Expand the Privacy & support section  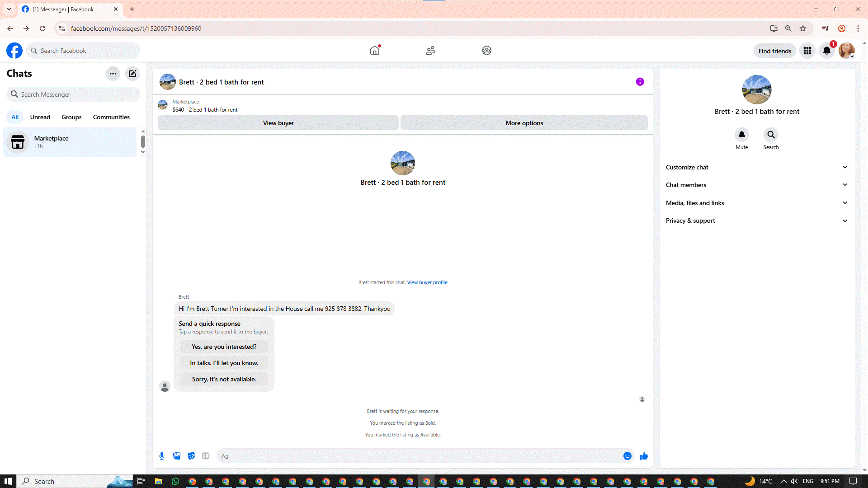(x=757, y=221)
